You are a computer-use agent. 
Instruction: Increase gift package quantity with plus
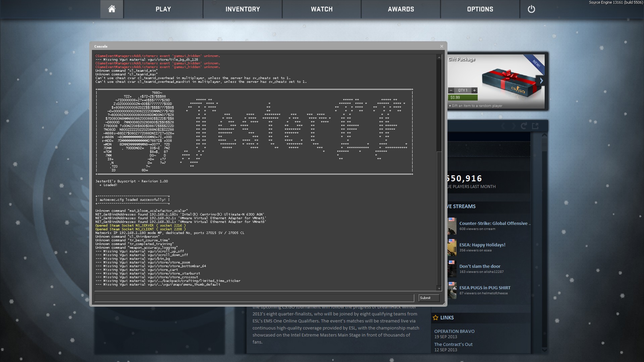(x=474, y=90)
